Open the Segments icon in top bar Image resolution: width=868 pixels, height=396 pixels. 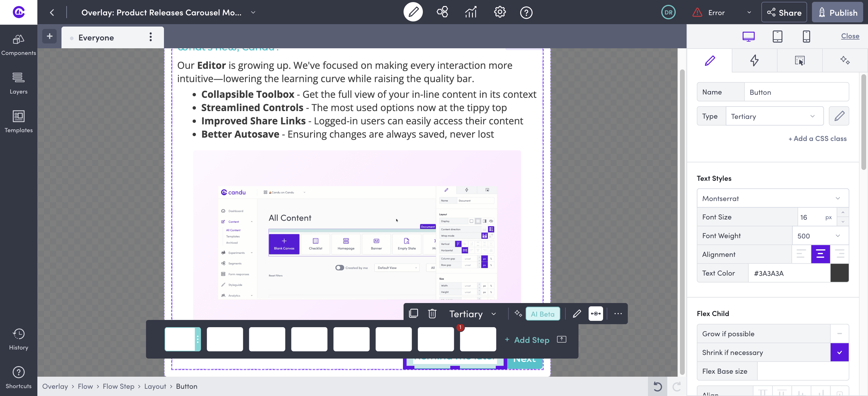point(442,12)
